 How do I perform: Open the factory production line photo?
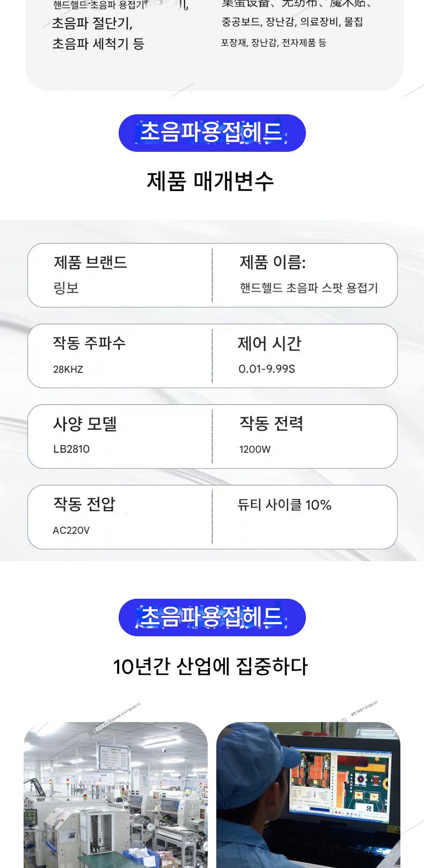pyautogui.click(x=115, y=794)
